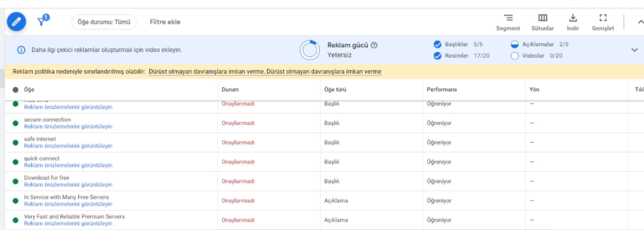The width and height of the screenshot is (644, 230).
Task: Click the Açıklamalar 2/5 half-filled indicator
Action: (x=515, y=44)
